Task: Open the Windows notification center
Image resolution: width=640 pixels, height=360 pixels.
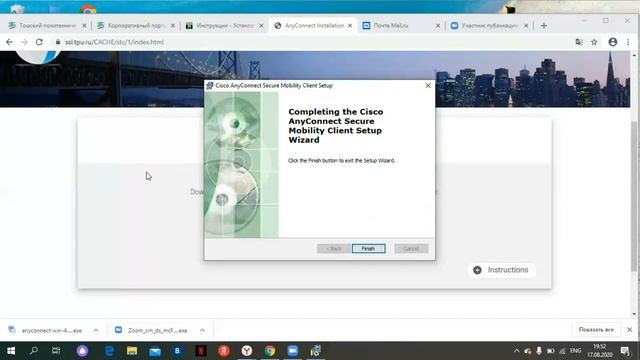Action: [x=625, y=351]
